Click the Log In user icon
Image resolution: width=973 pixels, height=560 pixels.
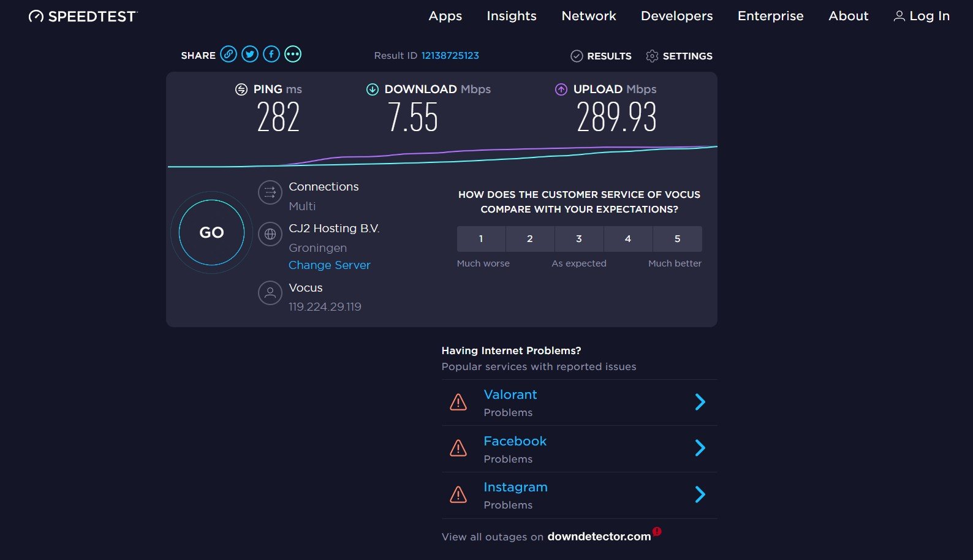coord(899,17)
